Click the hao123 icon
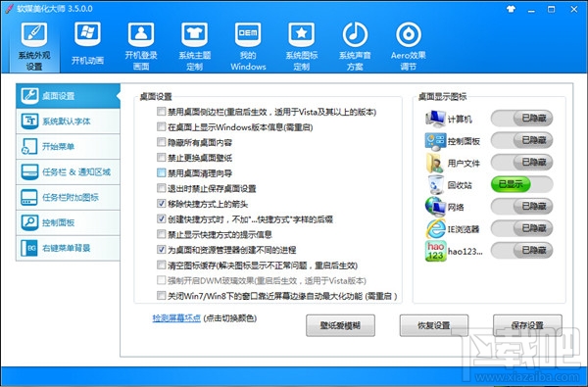The width and height of the screenshot is (588, 387). [x=435, y=251]
